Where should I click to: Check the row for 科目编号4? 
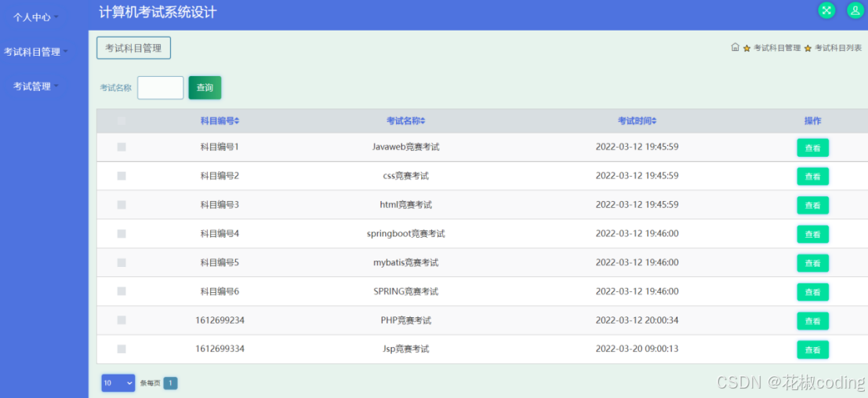click(x=122, y=234)
